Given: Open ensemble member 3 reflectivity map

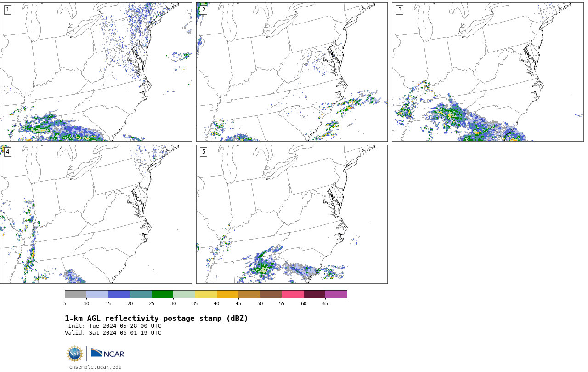Looking at the screenshot, I should [487, 72].
